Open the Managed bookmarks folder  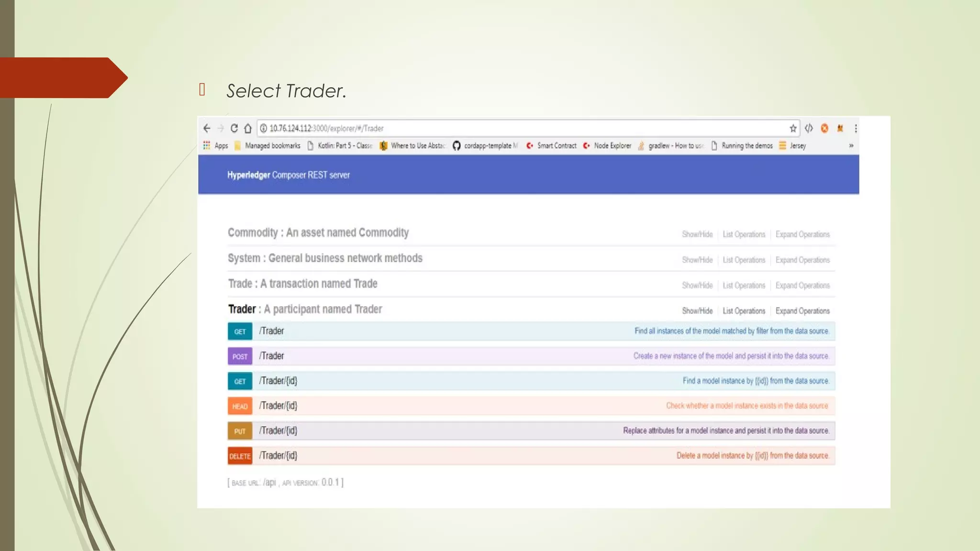267,145
